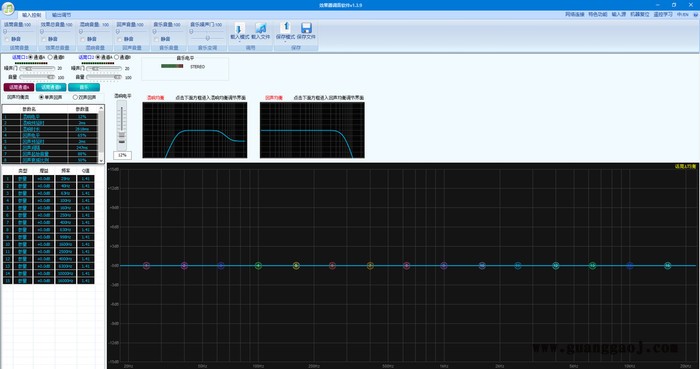
Task: Click the 240ms parameter value cell
Action: [x=82, y=147]
